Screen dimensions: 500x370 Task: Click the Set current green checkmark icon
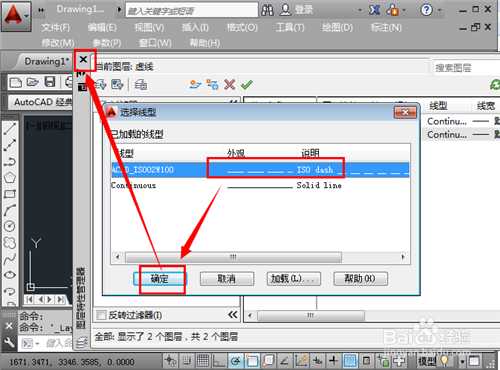point(247,84)
